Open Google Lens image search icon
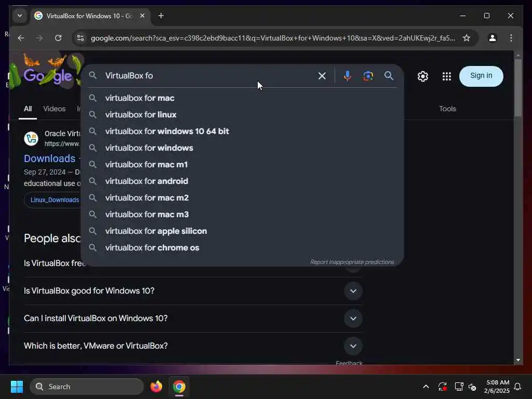Image resolution: width=532 pixels, height=399 pixels. 368,76
